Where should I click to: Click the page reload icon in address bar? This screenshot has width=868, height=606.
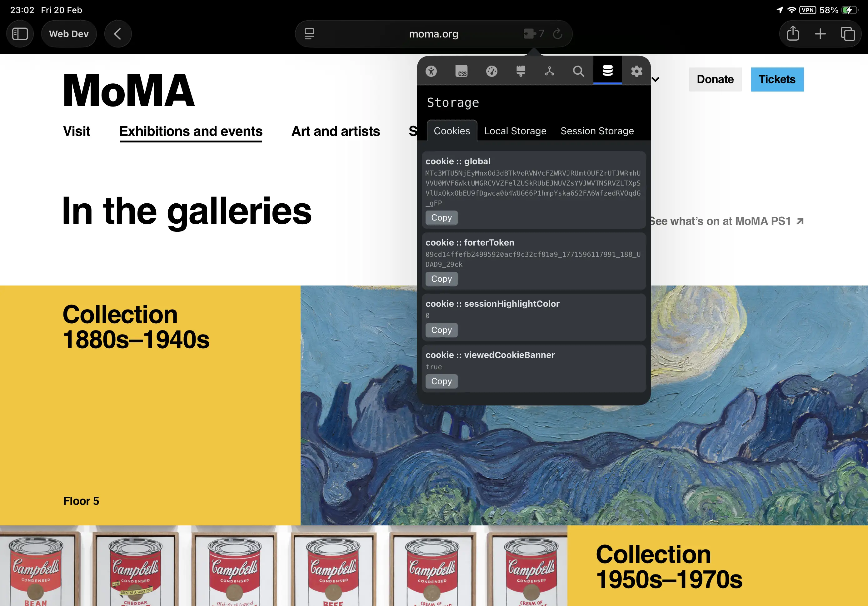coord(557,34)
